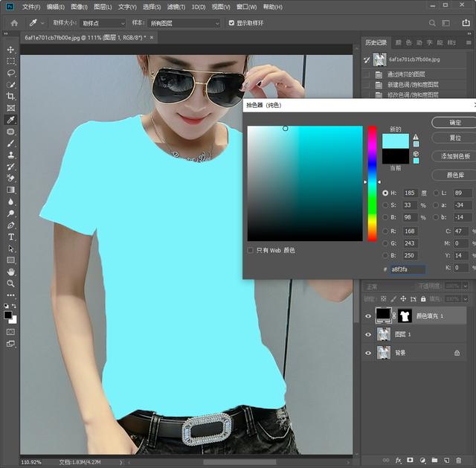Hide the 图层 1 layer
The height and width of the screenshot is (468, 476).
368,334
